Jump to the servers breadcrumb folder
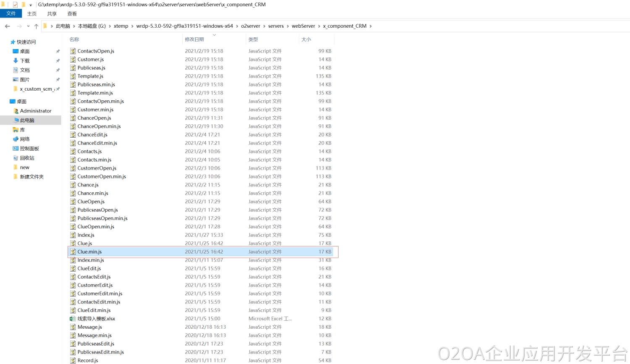The width and height of the screenshot is (630, 364). tap(276, 26)
